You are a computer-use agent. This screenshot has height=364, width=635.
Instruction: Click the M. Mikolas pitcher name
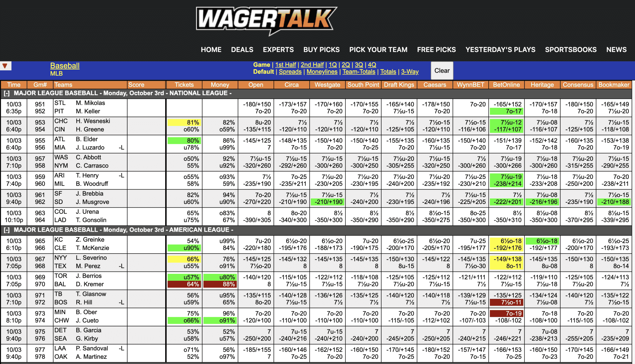pos(90,103)
